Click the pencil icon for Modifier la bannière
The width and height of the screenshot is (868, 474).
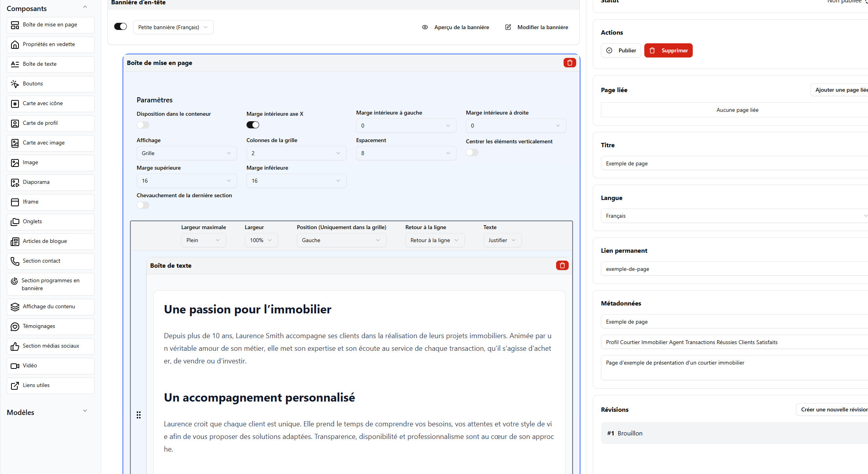click(508, 27)
